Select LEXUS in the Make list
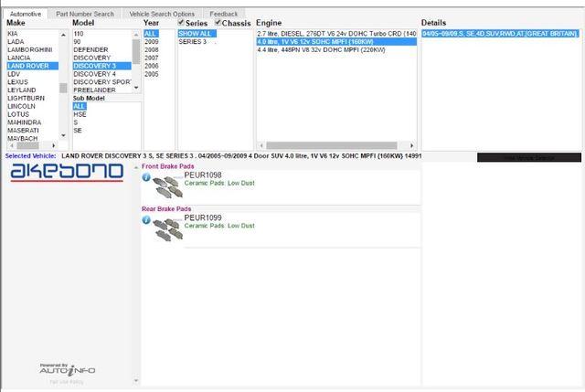This screenshot has height=392, width=585. 19,82
